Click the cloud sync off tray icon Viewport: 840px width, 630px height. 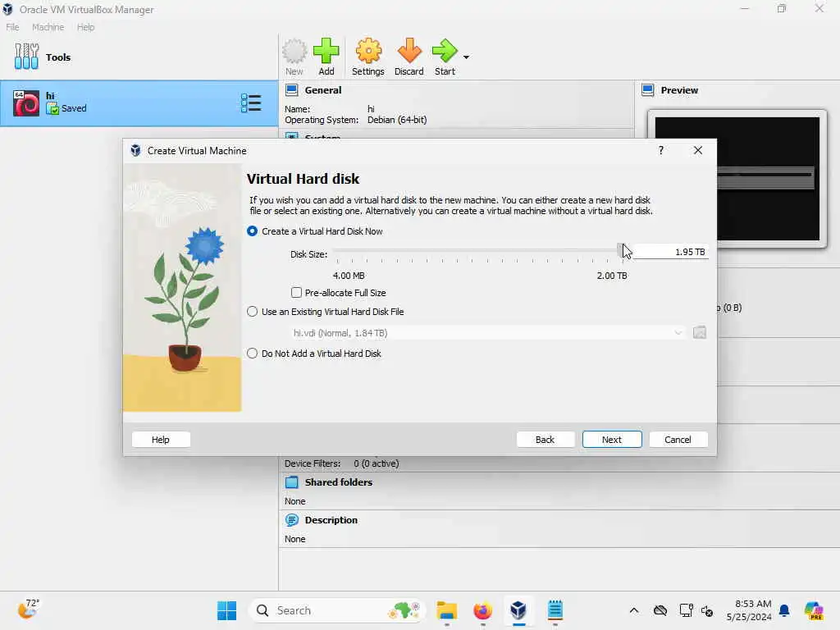point(660,610)
